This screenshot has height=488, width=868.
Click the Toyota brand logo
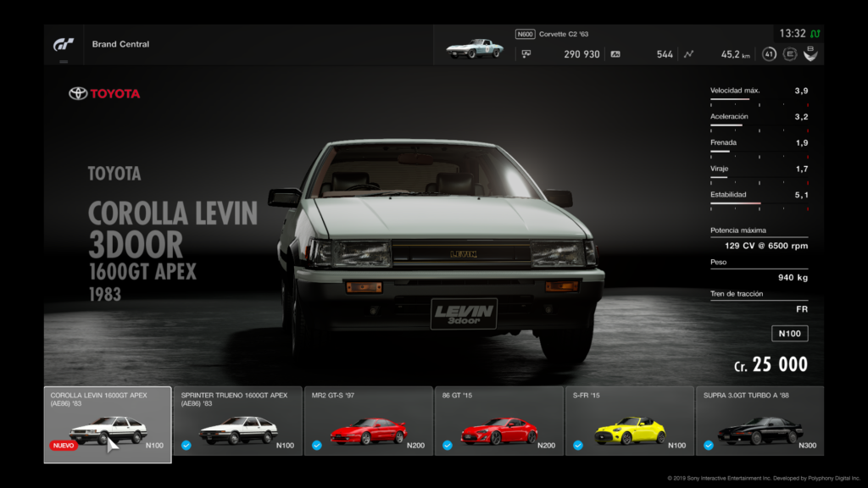(x=104, y=93)
